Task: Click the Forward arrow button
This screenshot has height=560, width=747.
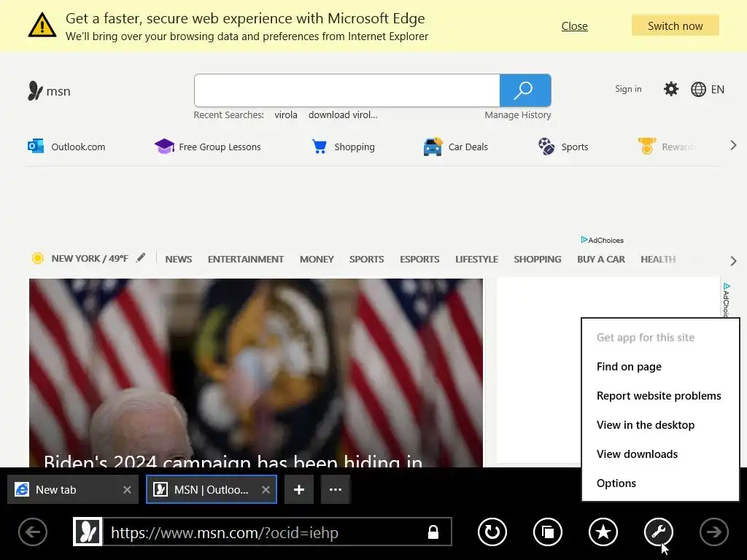Action: click(x=713, y=532)
